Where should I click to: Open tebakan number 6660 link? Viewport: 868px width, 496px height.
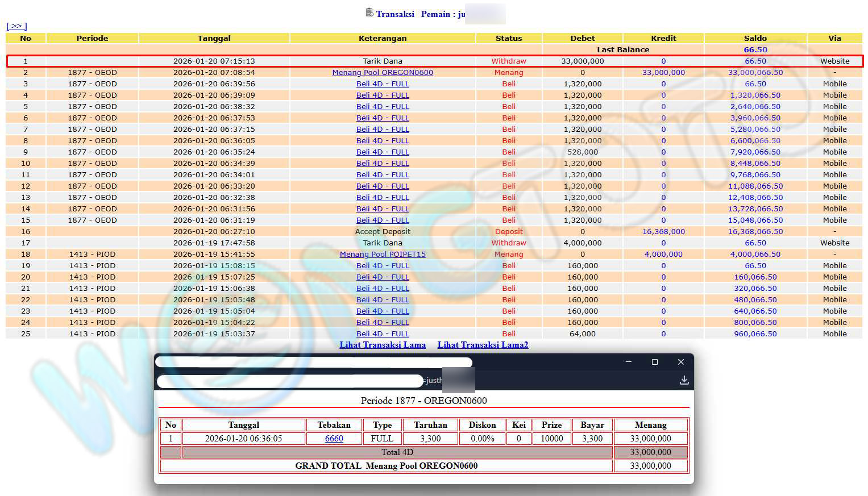(x=334, y=439)
